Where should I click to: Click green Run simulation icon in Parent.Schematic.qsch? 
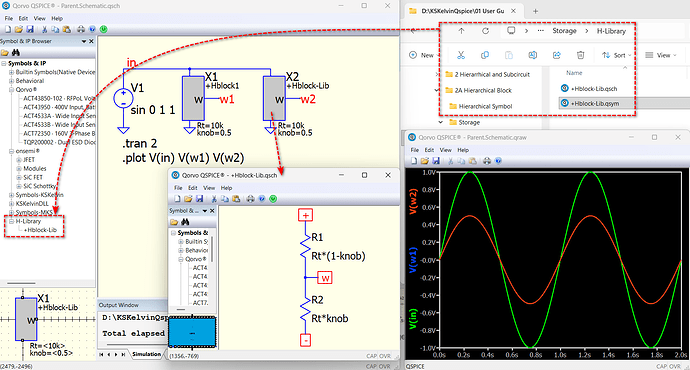point(103,29)
